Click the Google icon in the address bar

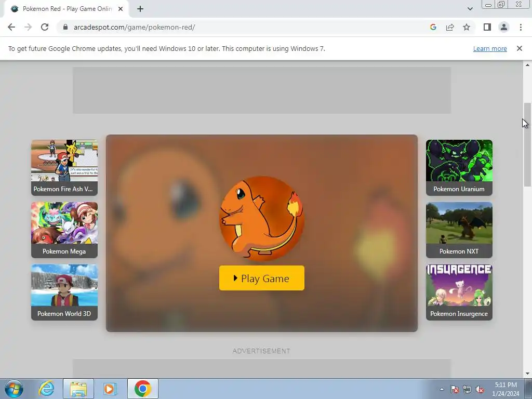click(433, 27)
